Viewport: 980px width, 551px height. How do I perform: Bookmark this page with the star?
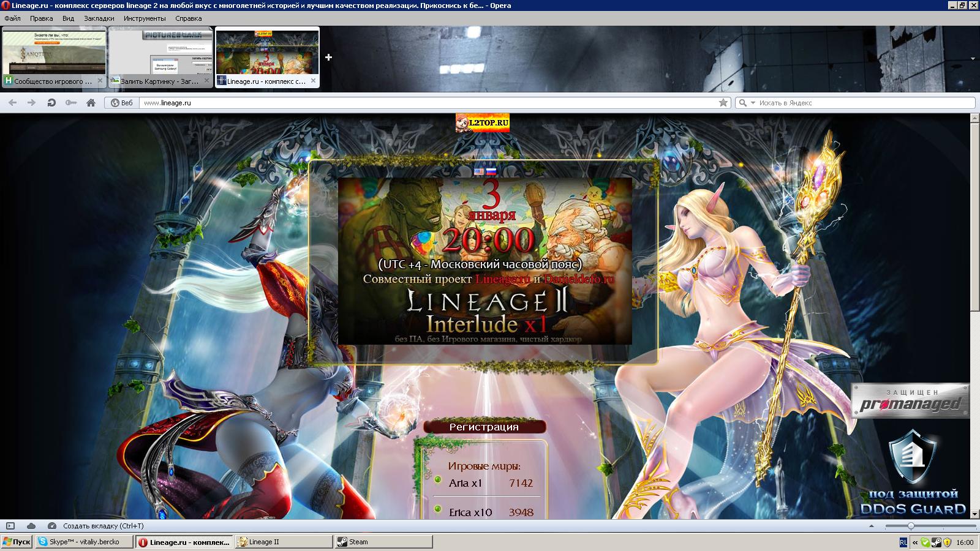723,103
